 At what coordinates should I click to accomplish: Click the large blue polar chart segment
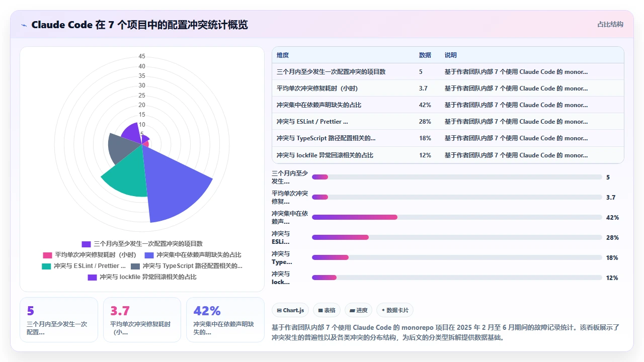174,186
